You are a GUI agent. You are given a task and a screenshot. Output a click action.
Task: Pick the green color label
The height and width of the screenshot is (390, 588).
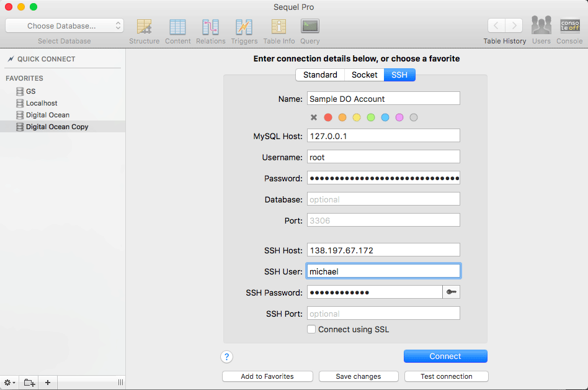click(x=371, y=117)
